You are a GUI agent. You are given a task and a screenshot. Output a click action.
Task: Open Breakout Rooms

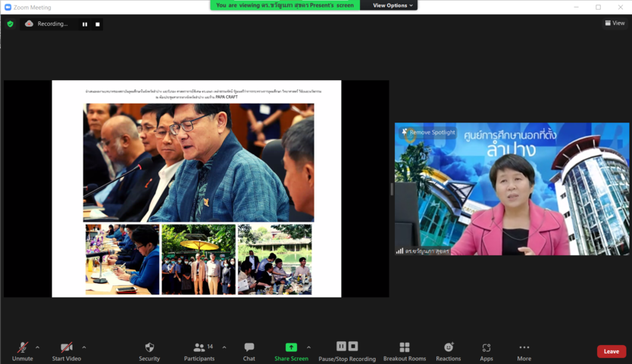click(x=404, y=348)
